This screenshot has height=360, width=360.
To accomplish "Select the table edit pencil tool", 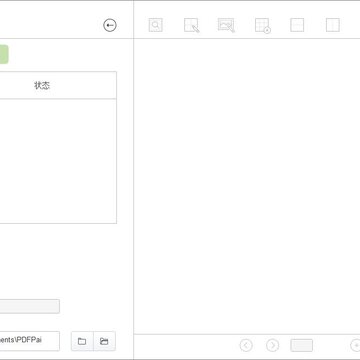I will point(192,25).
